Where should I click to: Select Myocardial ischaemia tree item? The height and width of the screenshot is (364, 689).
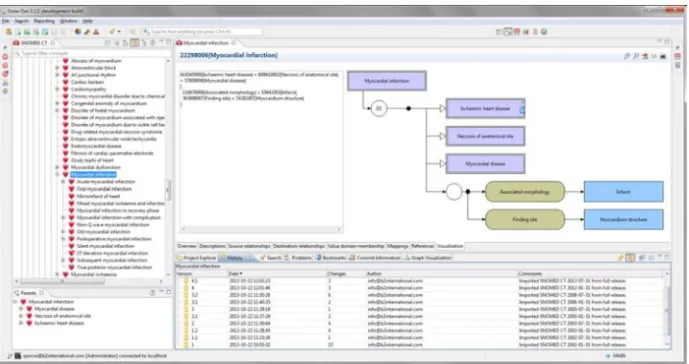point(94,275)
